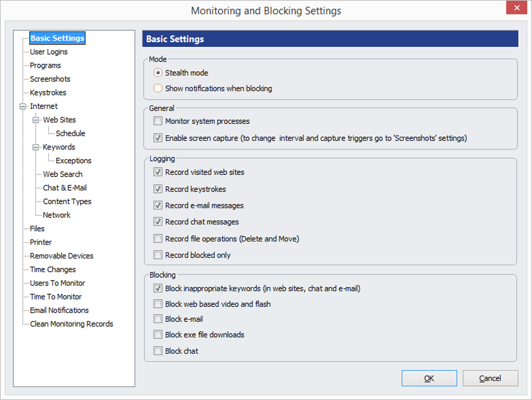The width and height of the screenshot is (532, 400).
Task: Enable Monitor system processes checkbox
Action: [158, 121]
